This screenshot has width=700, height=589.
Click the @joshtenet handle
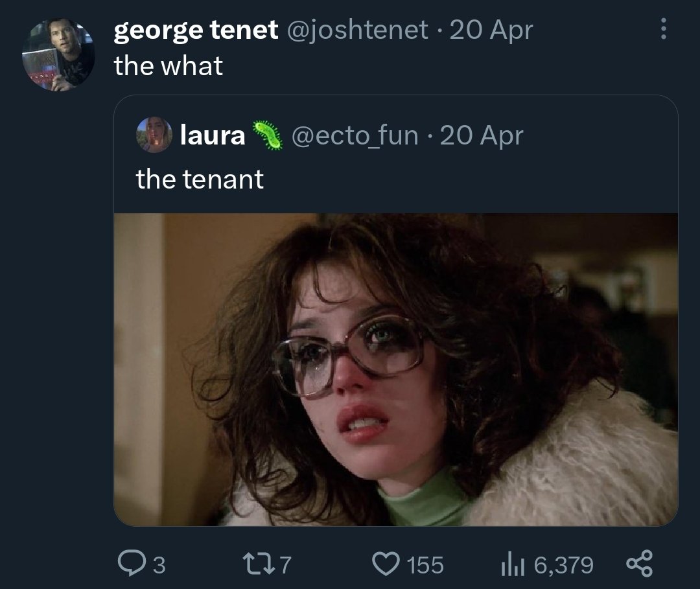tap(357, 30)
